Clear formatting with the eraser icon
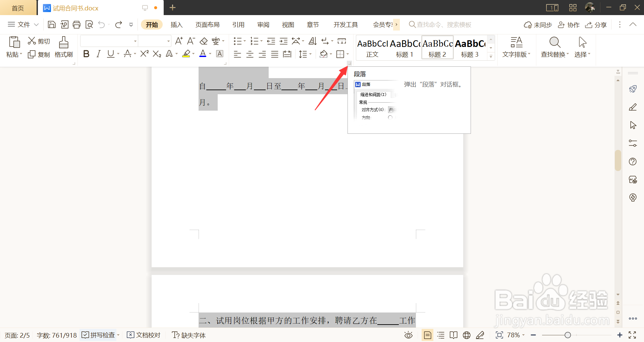The height and width of the screenshot is (342, 644). pos(204,41)
